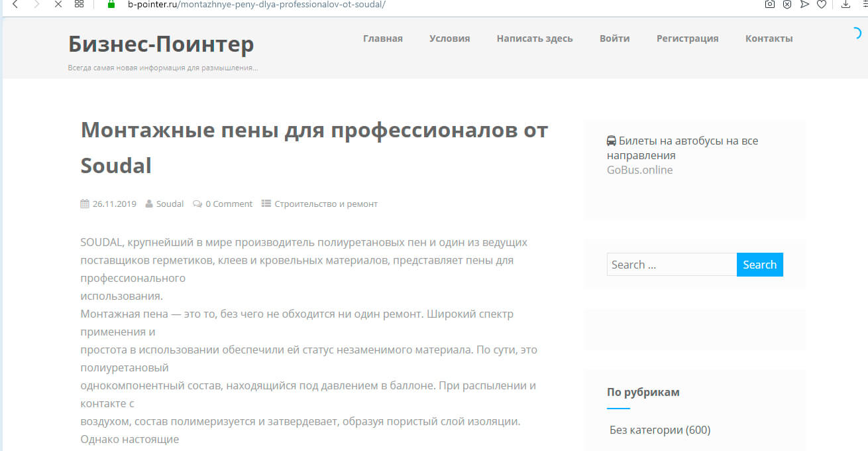Screen dimensions: 868x451
Task: Stop page loading with the X button
Action: (x=58, y=4)
